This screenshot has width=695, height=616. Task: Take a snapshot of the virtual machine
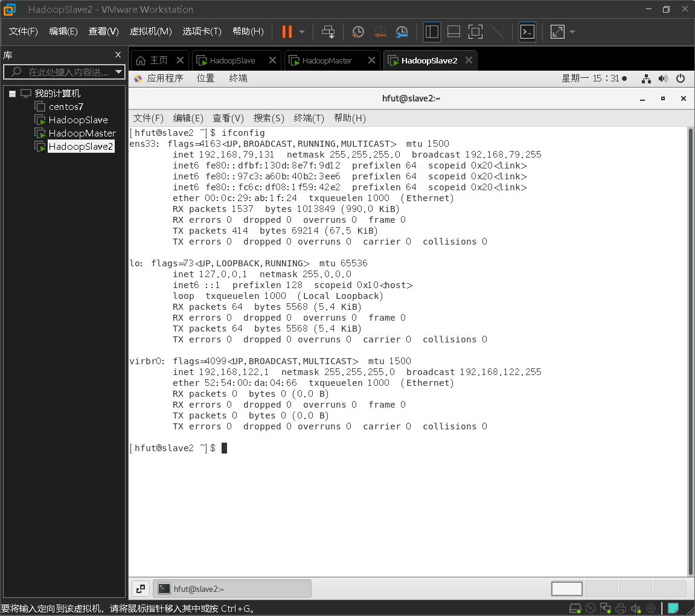(x=357, y=32)
